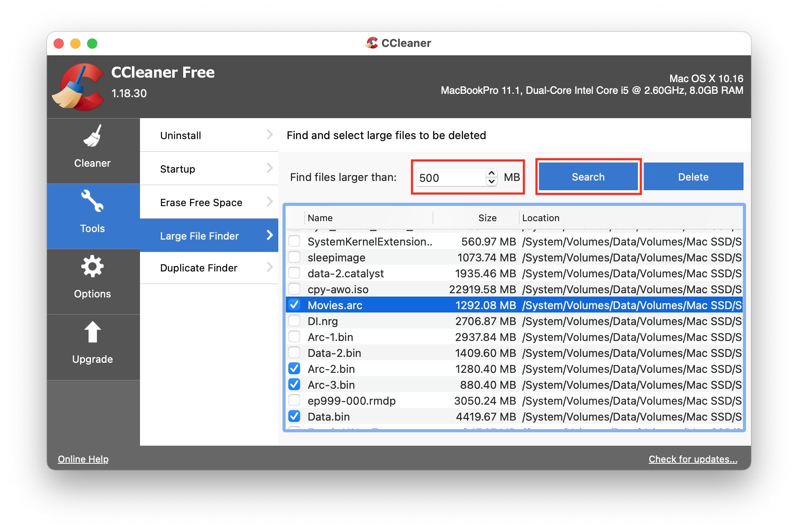Screen dimensions: 798x532
Task: Expand the Uninstall chevron
Action: (269, 134)
